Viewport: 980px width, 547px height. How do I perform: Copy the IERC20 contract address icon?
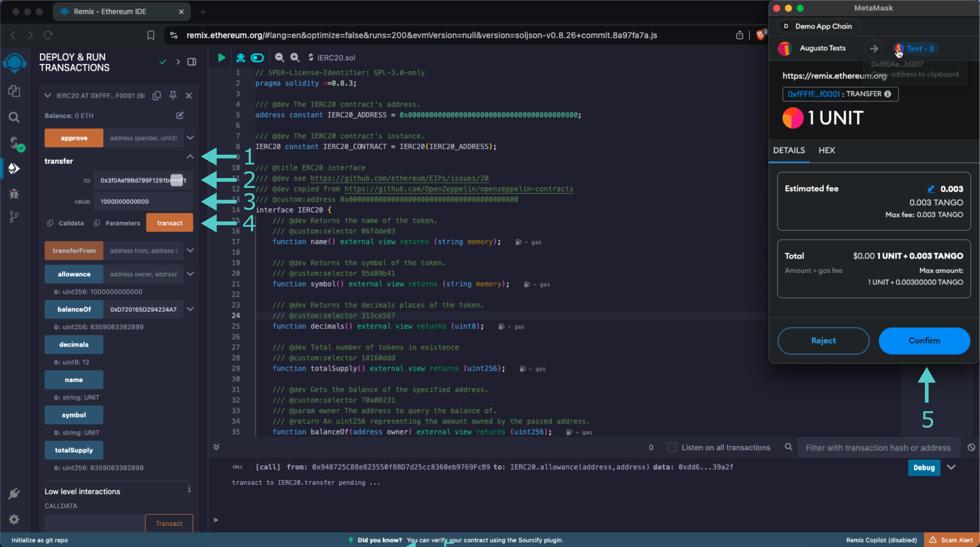tap(157, 95)
